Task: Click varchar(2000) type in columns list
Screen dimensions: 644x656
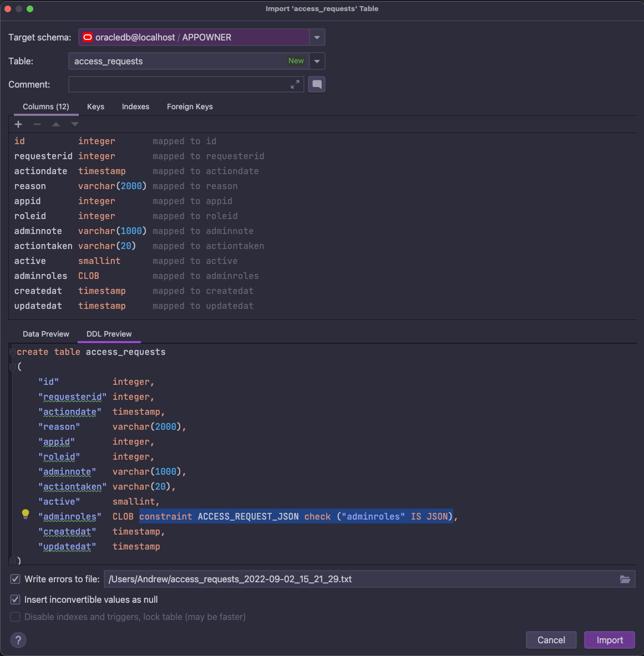Action: (x=112, y=186)
